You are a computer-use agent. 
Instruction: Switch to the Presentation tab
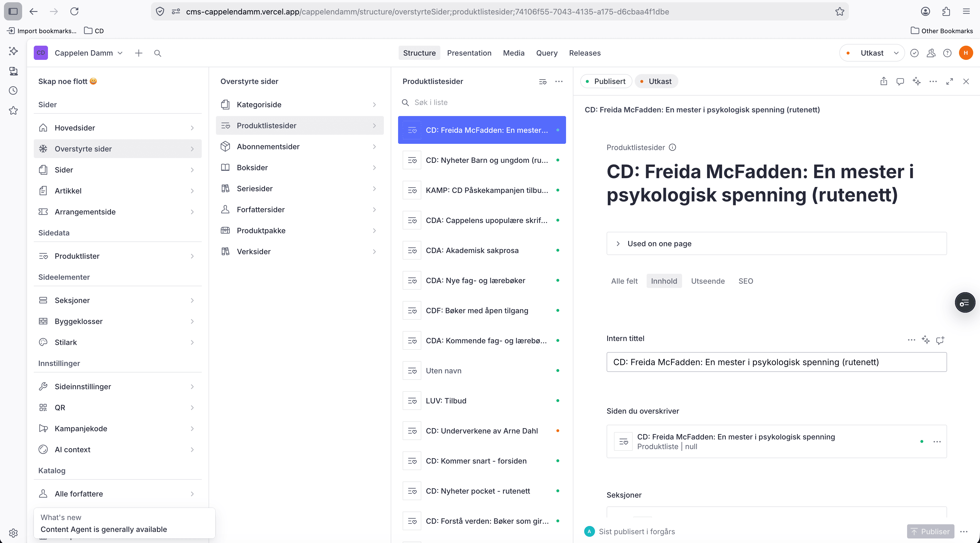(x=469, y=53)
